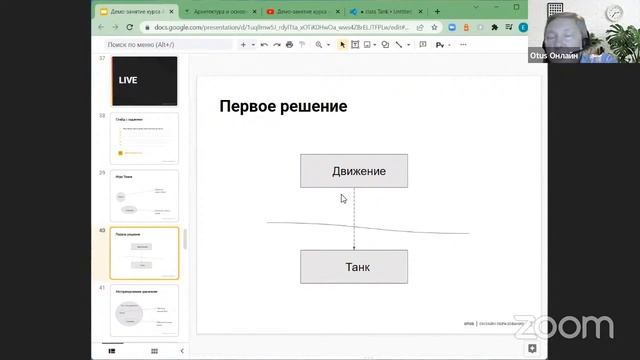Switch to filmstrip view icon
Image resolution: width=640 pixels, height=360 pixels.
pyautogui.click(x=112, y=351)
